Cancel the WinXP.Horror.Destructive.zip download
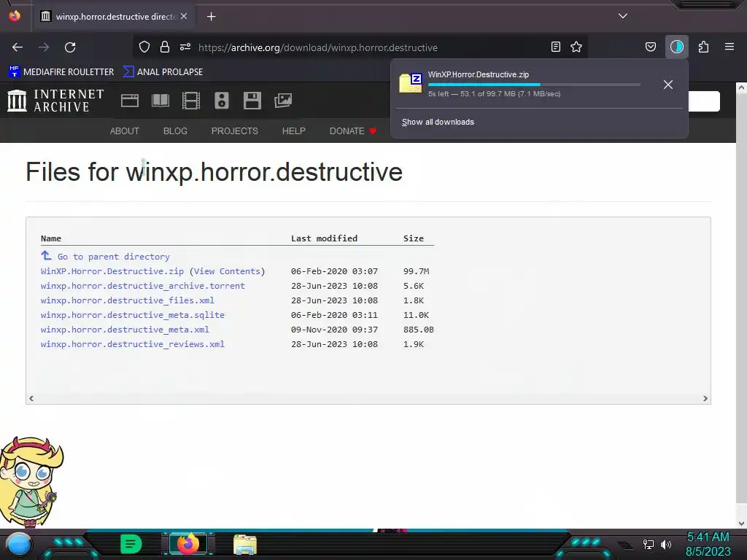The height and width of the screenshot is (560, 747). point(668,85)
